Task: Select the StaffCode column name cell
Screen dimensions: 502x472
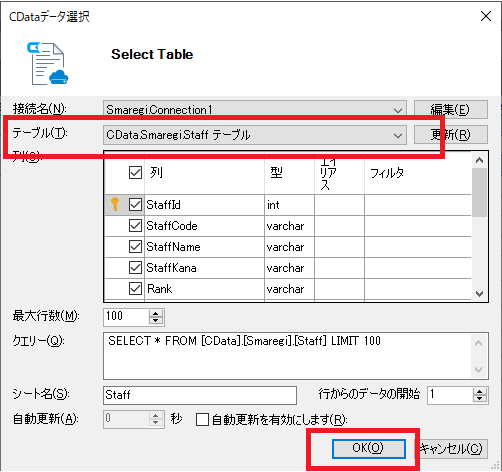Action: pyautogui.click(x=204, y=226)
